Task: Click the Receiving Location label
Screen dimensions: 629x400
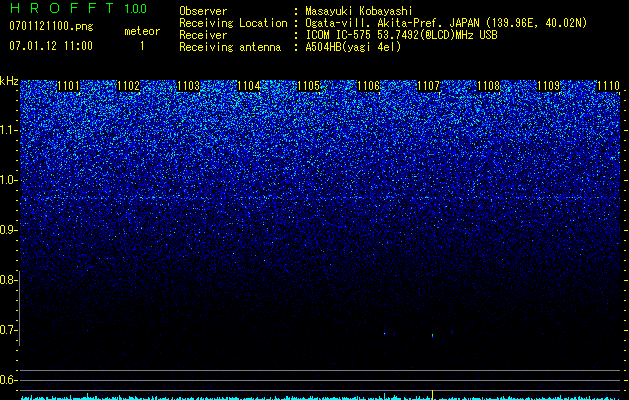Action: coord(233,23)
